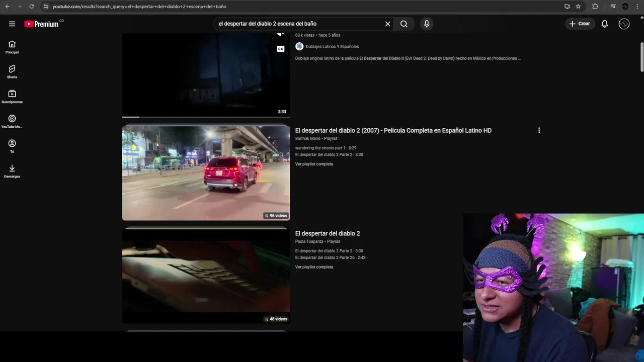
Task: Start voice search with microphone icon
Action: (x=427, y=24)
